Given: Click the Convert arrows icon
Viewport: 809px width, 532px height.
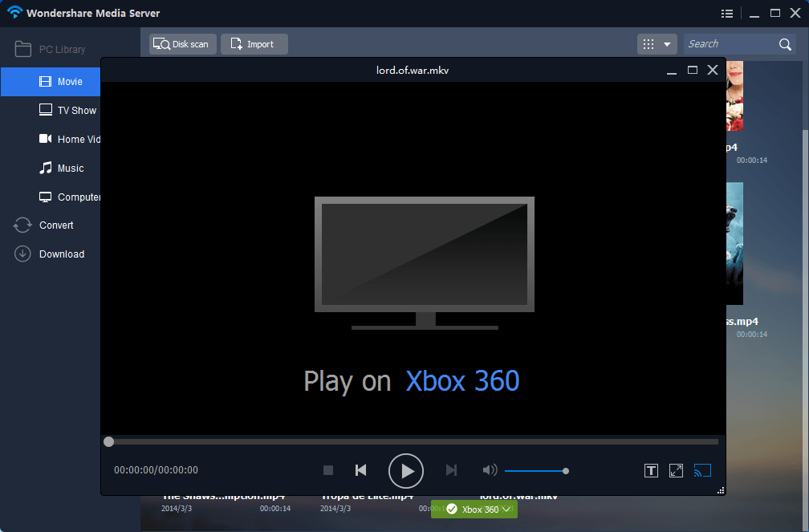Looking at the screenshot, I should click(x=22, y=225).
